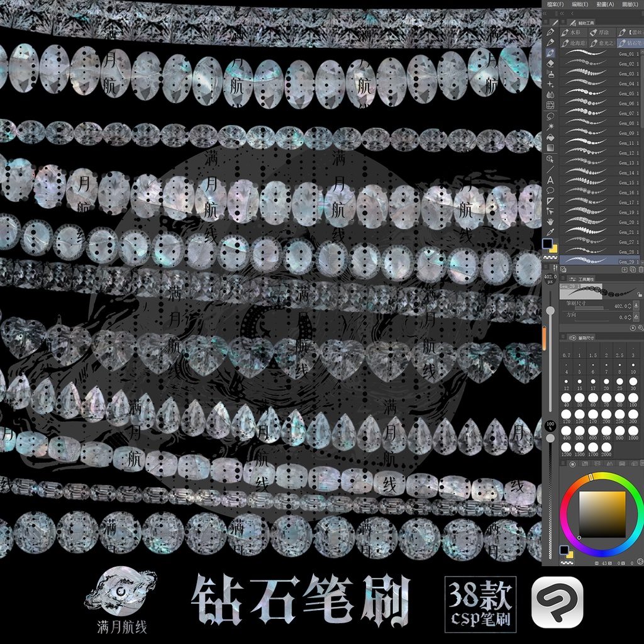The height and width of the screenshot is (644, 644).
Task: Select the Auto-select magic wand tool
Action: 552,125
